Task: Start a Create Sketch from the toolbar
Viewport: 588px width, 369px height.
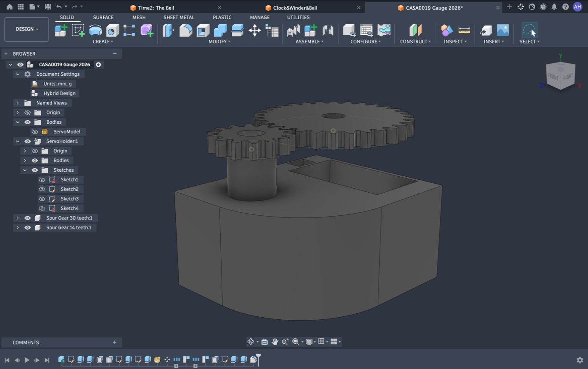Action: pos(78,30)
